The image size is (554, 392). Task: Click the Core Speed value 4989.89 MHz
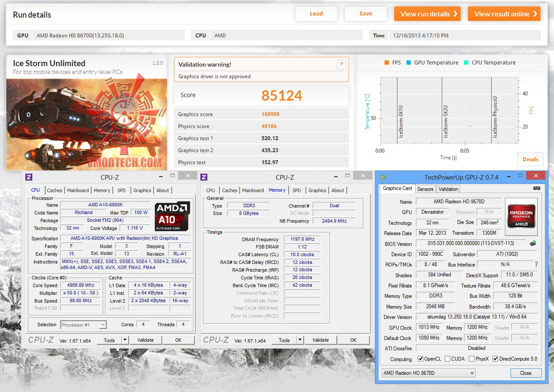81,285
